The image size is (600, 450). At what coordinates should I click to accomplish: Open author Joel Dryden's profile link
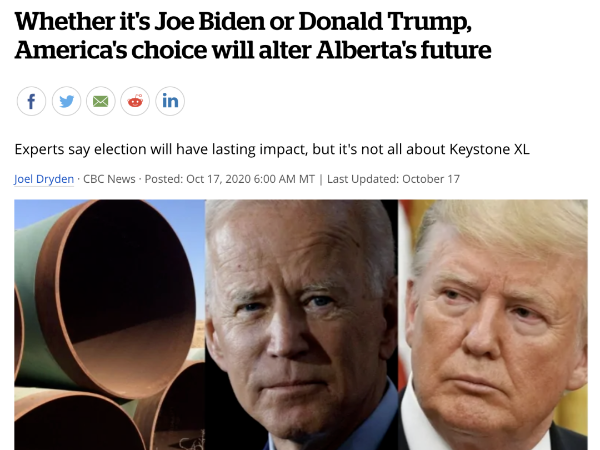(44, 179)
